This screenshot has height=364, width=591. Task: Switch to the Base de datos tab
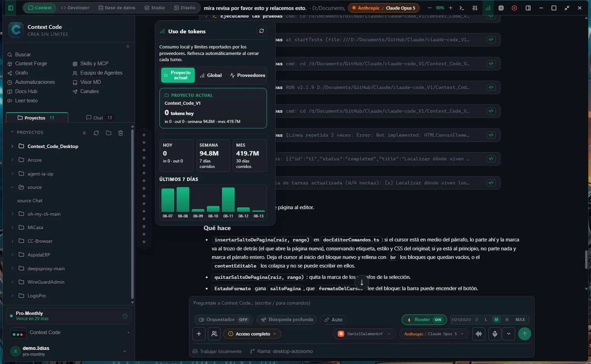(x=117, y=8)
